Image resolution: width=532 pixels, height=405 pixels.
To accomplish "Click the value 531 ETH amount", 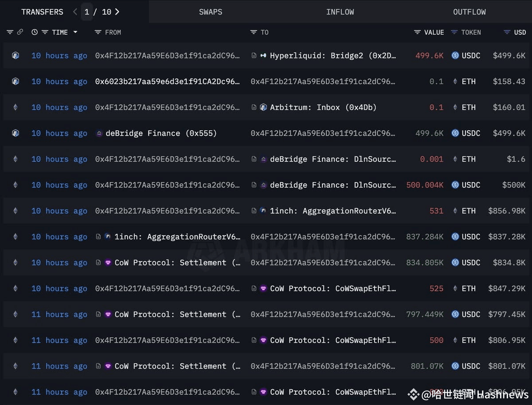I will [x=436, y=211].
